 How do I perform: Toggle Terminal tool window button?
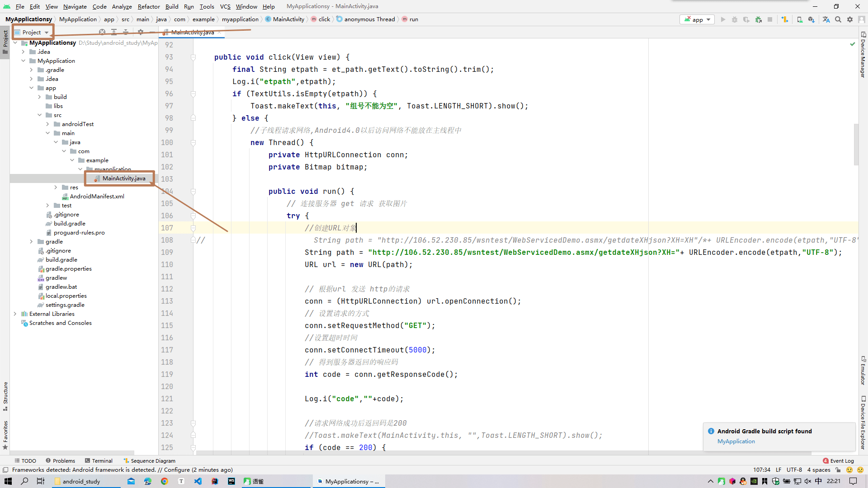[x=99, y=461]
